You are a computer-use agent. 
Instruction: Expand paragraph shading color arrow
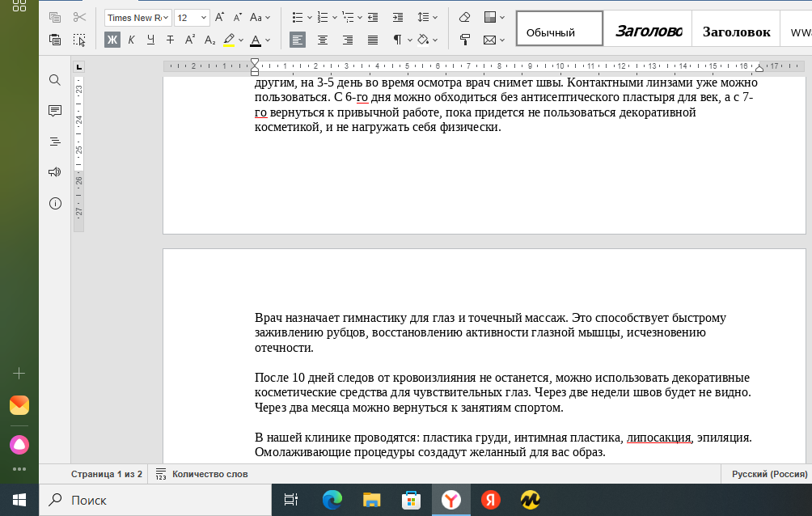click(x=435, y=40)
